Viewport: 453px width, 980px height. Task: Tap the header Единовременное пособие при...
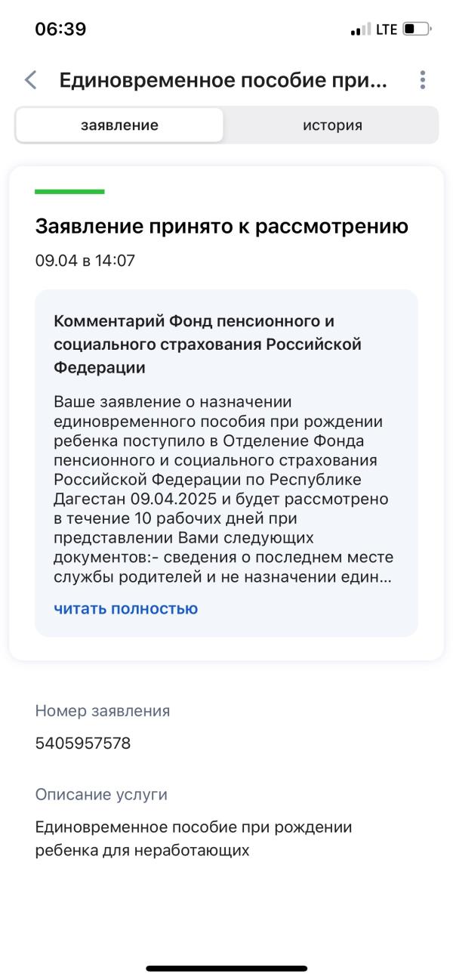223,80
